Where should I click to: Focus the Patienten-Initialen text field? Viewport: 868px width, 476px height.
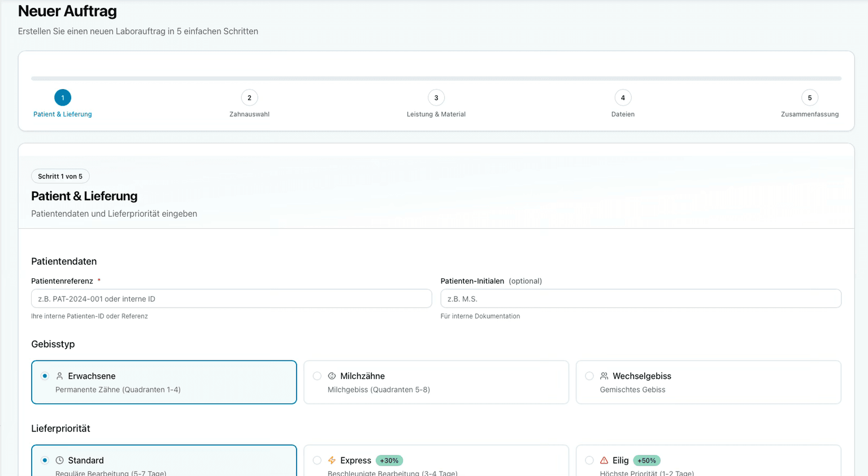pyautogui.click(x=640, y=299)
